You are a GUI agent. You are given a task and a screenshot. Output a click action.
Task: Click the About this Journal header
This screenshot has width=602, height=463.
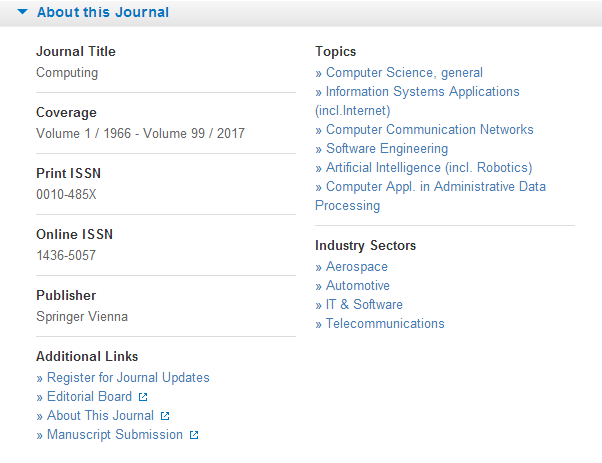pos(103,13)
